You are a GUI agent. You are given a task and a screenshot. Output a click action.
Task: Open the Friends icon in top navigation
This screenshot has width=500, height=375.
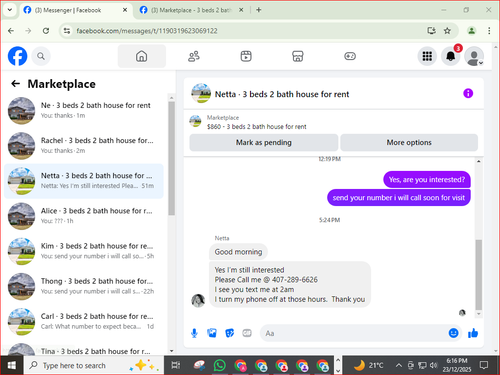pos(194,56)
